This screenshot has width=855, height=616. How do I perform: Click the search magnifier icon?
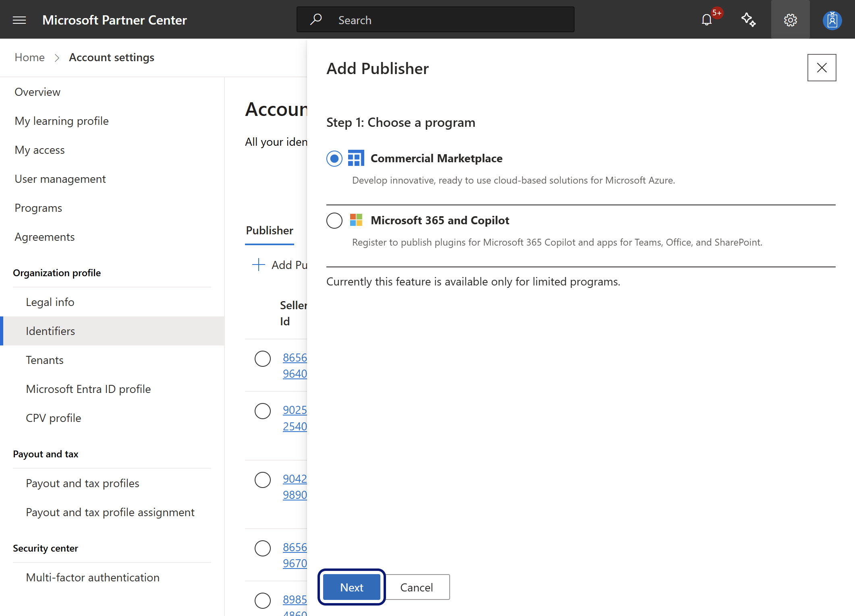click(316, 19)
